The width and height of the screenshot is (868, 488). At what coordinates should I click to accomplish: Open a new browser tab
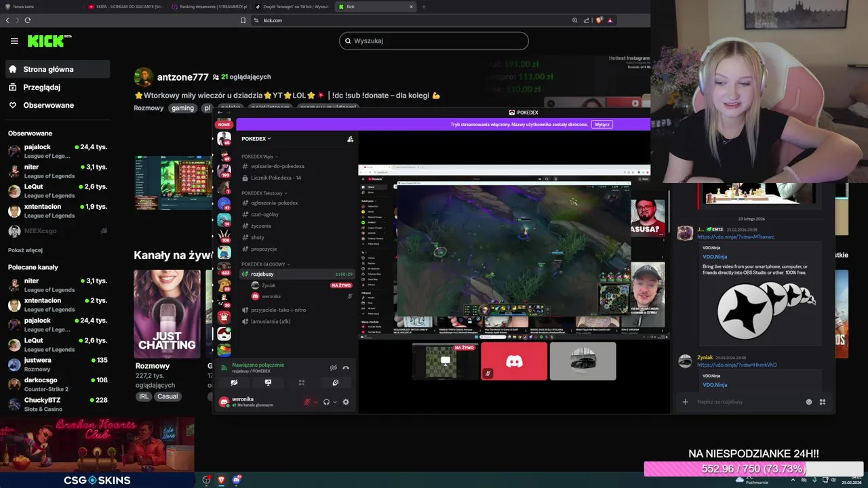pyautogui.click(x=424, y=7)
